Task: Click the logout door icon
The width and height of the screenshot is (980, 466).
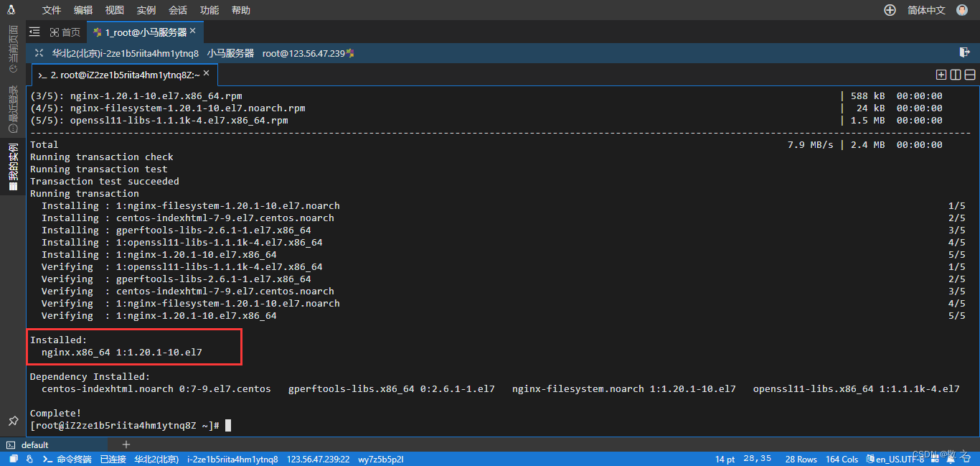Action: point(965,52)
